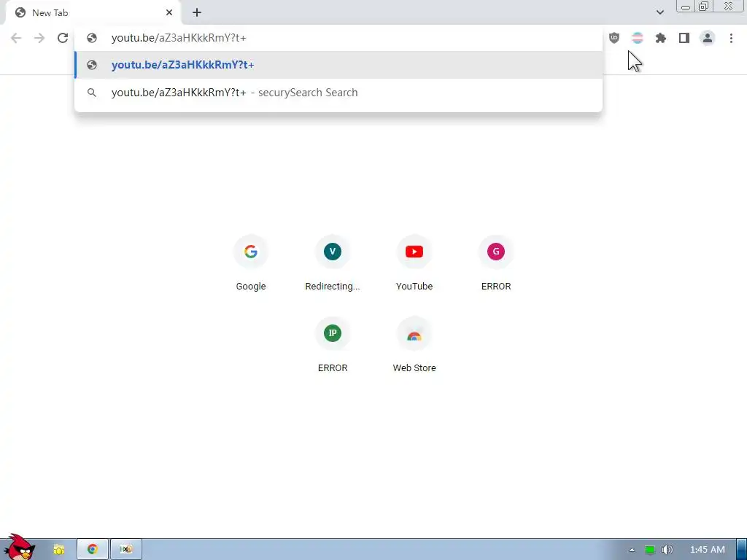Go forward using the right arrow

point(39,38)
